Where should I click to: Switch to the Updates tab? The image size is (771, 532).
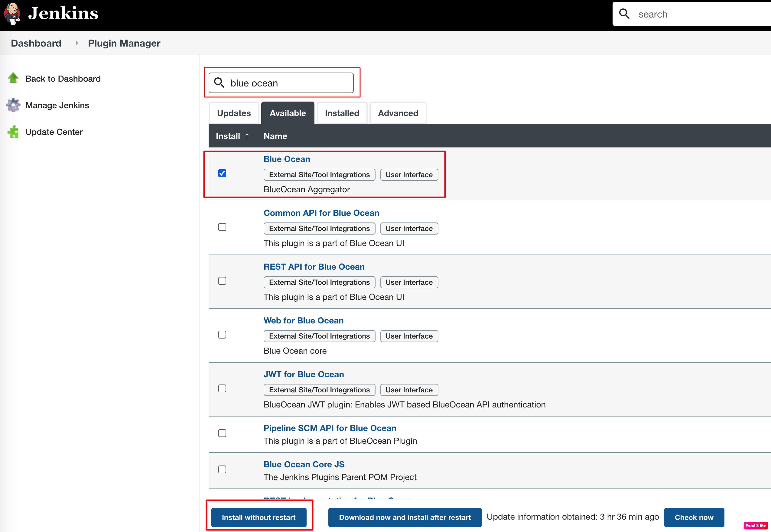coord(234,113)
